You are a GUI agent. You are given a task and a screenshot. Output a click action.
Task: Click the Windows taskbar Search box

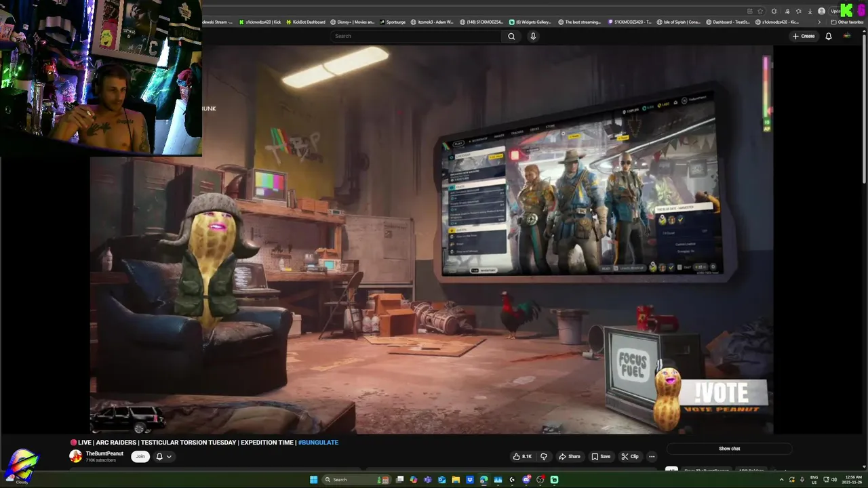coord(356,480)
